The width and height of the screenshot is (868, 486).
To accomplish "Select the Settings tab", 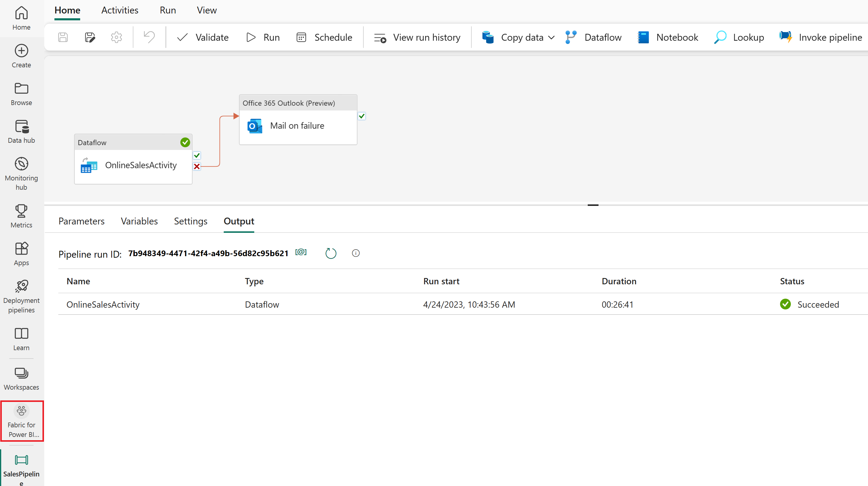I will [191, 221].
